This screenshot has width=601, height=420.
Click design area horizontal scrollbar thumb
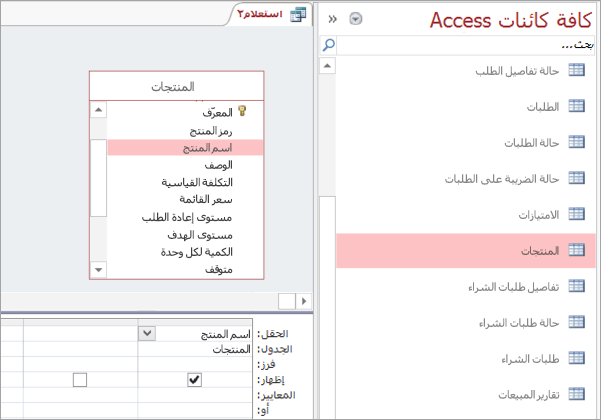(287, 301)
